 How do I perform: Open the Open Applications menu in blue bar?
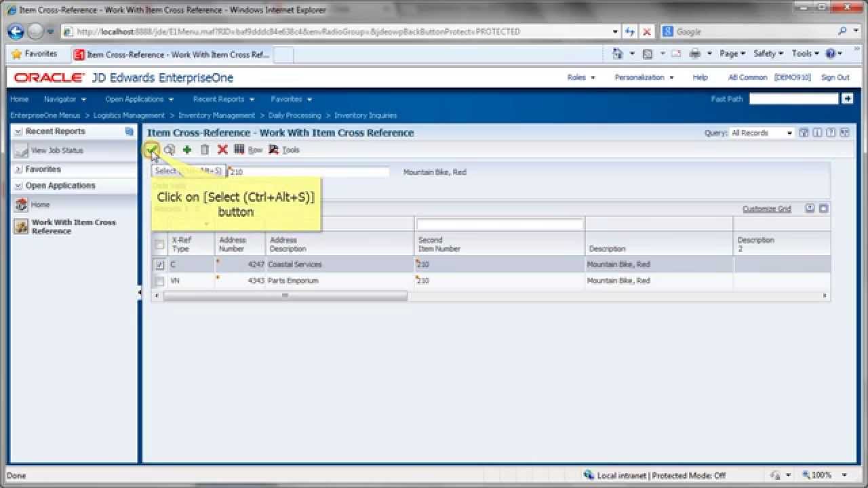pyautogui.click(x=139, y=99)
